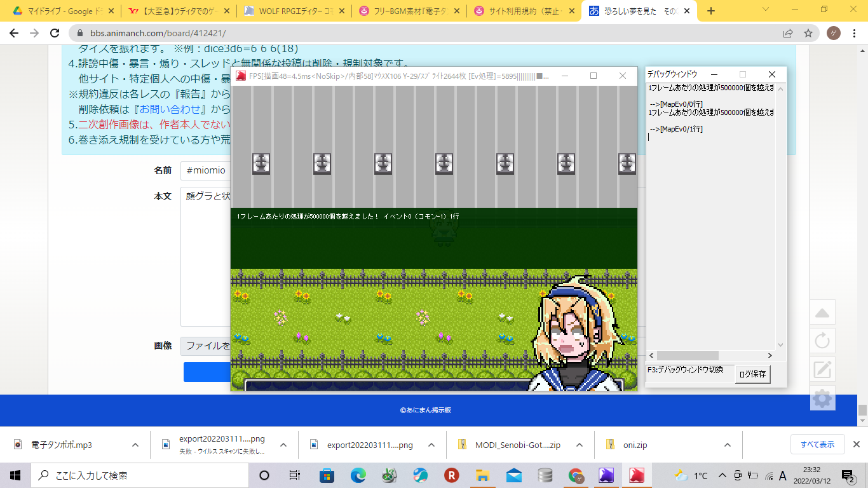Click the ここに入力して検索 taskbar search box
Viewport: 868px width, 488px height.
(139, 475)
